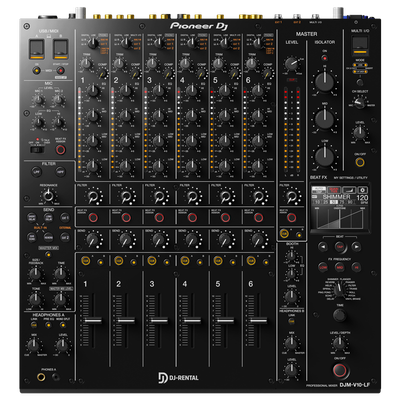Viewport: 400px width, 400px height.
Task: Select the REVERB send effect button
Action: [48, 237]
